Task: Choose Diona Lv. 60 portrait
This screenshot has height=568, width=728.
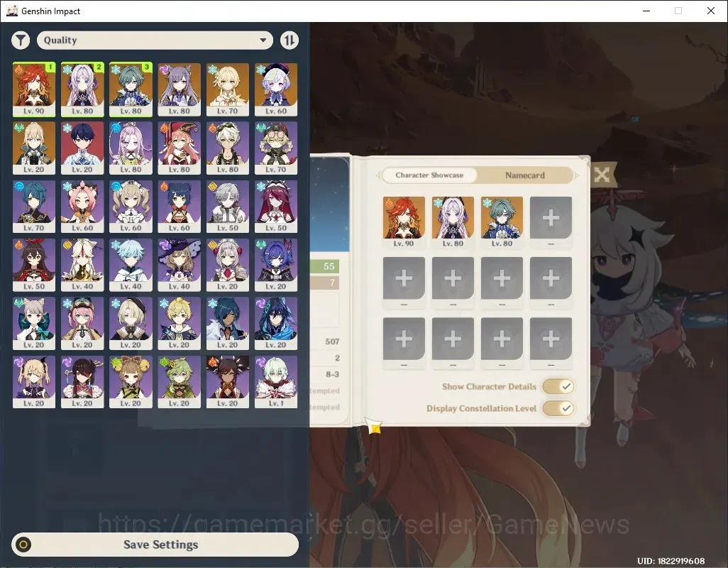Action: click(82, 206)
